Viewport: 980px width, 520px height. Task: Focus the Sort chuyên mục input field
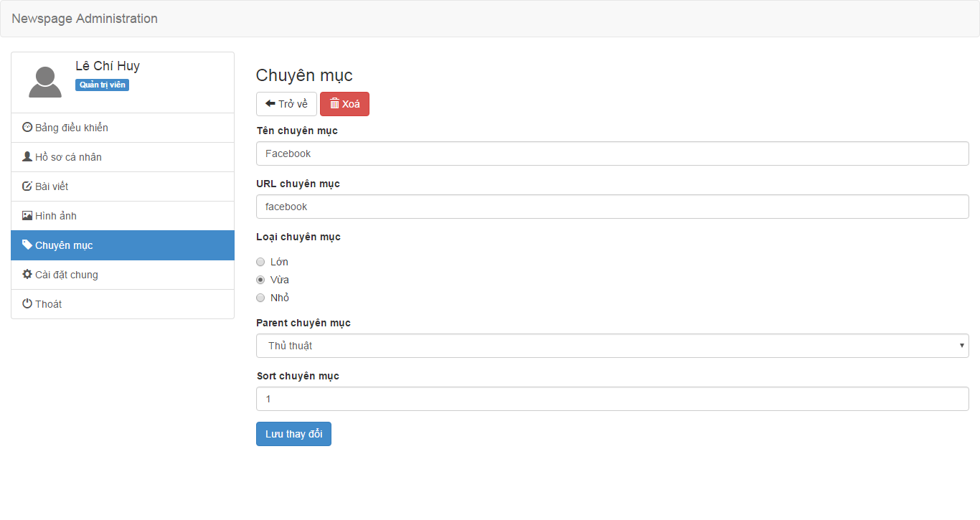613,399
